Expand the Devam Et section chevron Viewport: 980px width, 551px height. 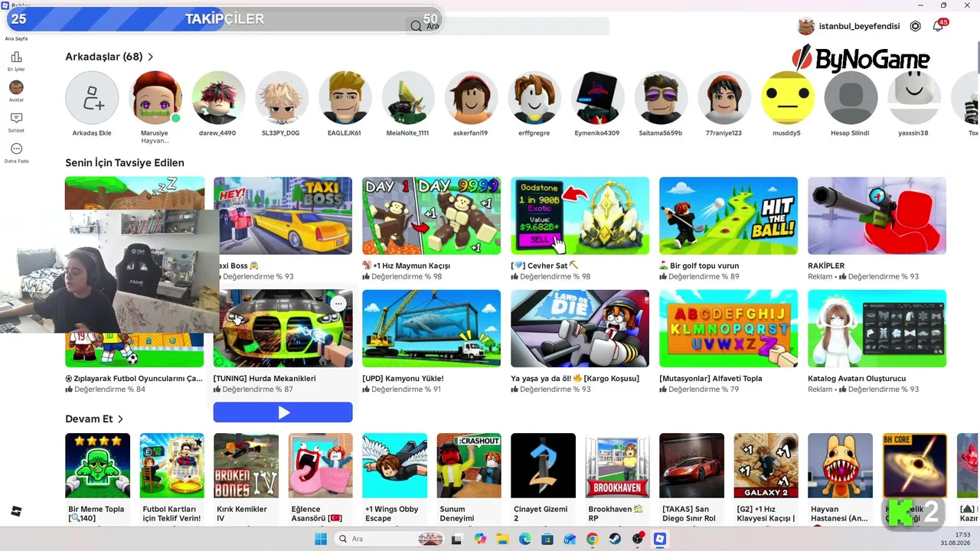(120, 419)
